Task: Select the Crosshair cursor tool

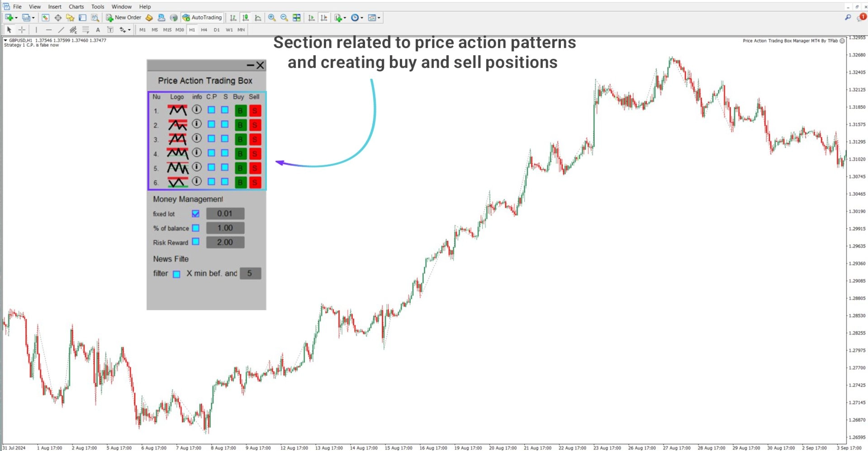Action: pyautogui.click(x=22, y=30)
